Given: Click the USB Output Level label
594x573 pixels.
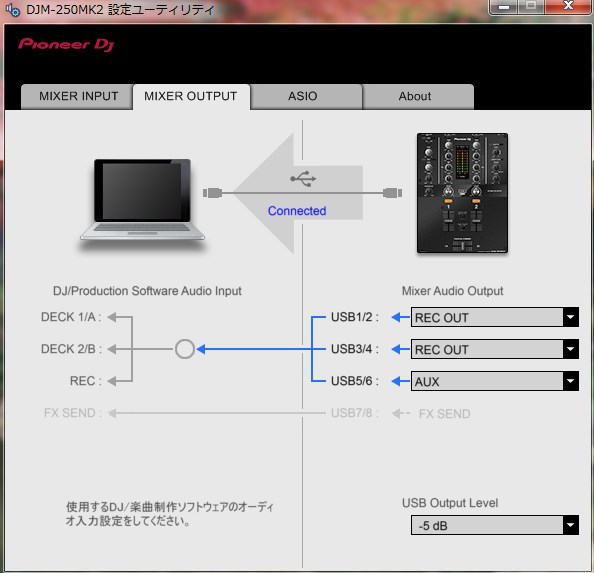Looking at the screenshot, I should click(x=450, y=503).
